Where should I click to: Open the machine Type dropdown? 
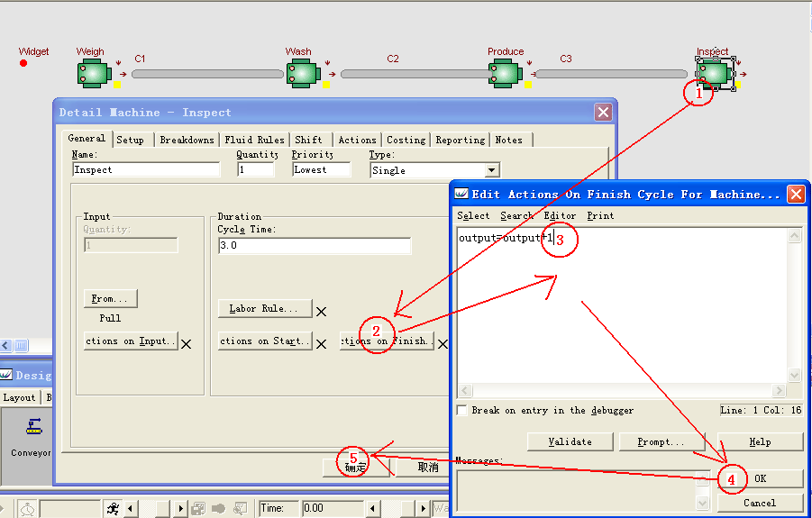[x=491, y=170]
